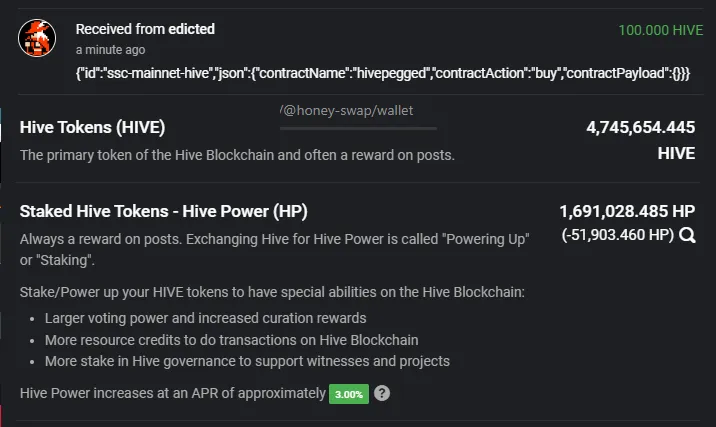Viewport: 716px width, 427px height.
Task: Click the 100.000 HIVE transfer amount
Action: [x=660, y=30]
